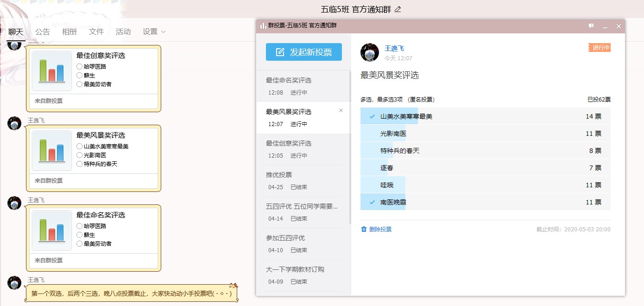644x306 pixels.
Task: Switch to the 公告 tab
Action: tap(43, 32)
